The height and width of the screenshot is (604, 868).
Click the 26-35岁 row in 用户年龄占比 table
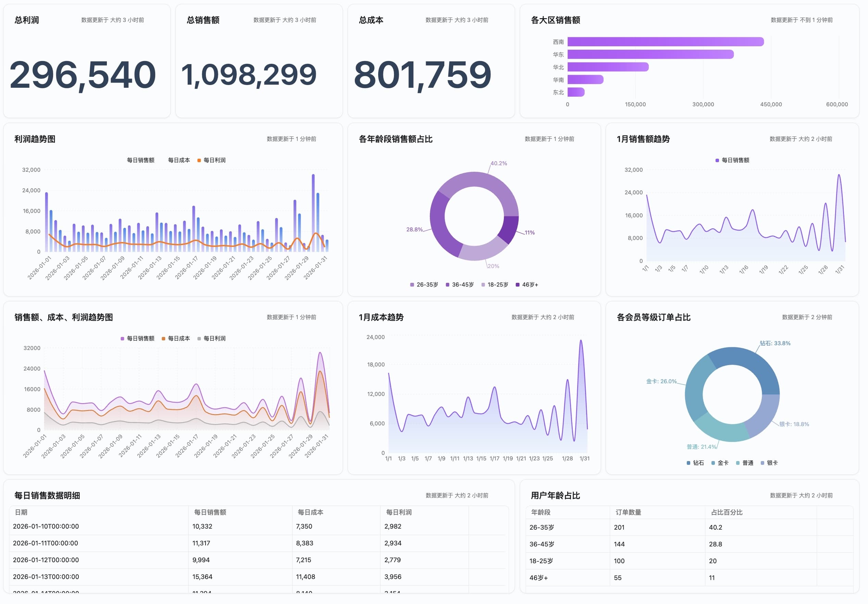pyautogui.click(x=689, y=527)
